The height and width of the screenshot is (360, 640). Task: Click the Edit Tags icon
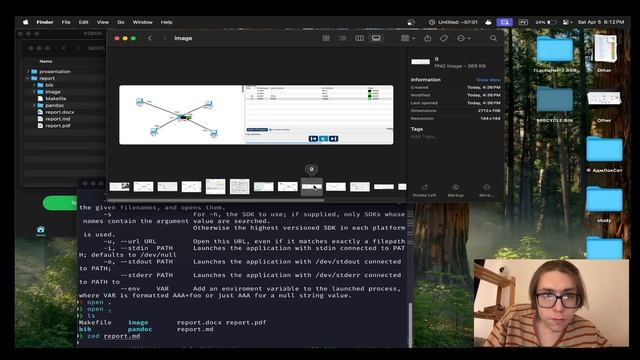click(444, 38)
